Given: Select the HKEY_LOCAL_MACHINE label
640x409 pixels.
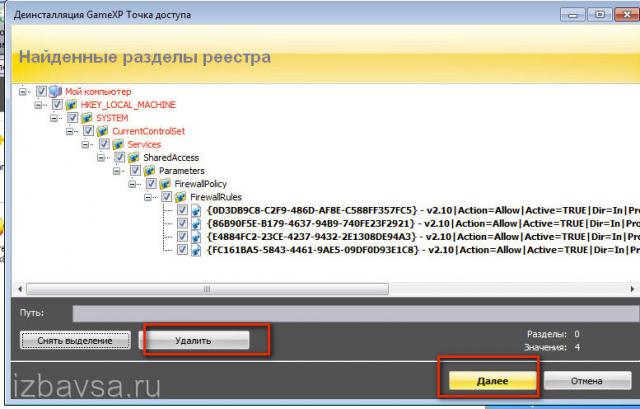Looking at the screenshot, I should pyautogui.click(x=128, y=105).
